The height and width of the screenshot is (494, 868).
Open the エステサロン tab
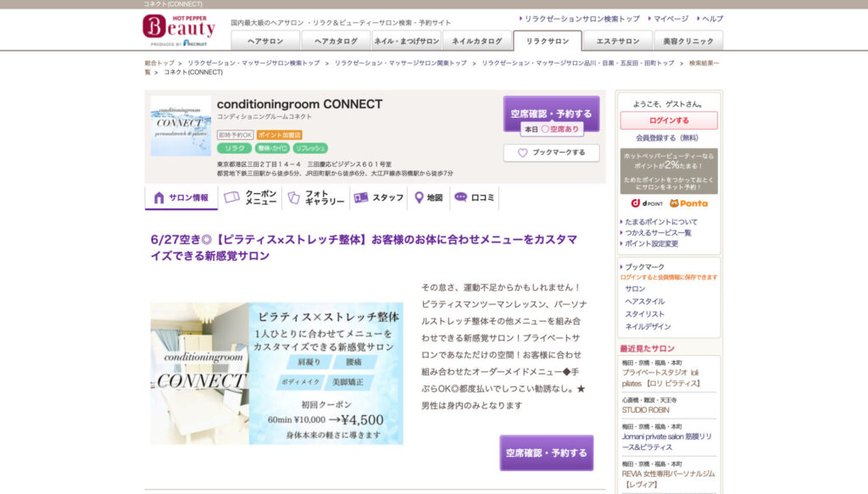(x=618, y=41)
